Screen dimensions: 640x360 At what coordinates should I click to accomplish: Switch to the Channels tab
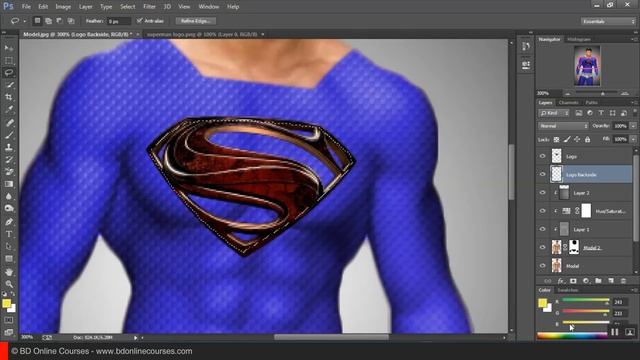(x=569, y=103)
